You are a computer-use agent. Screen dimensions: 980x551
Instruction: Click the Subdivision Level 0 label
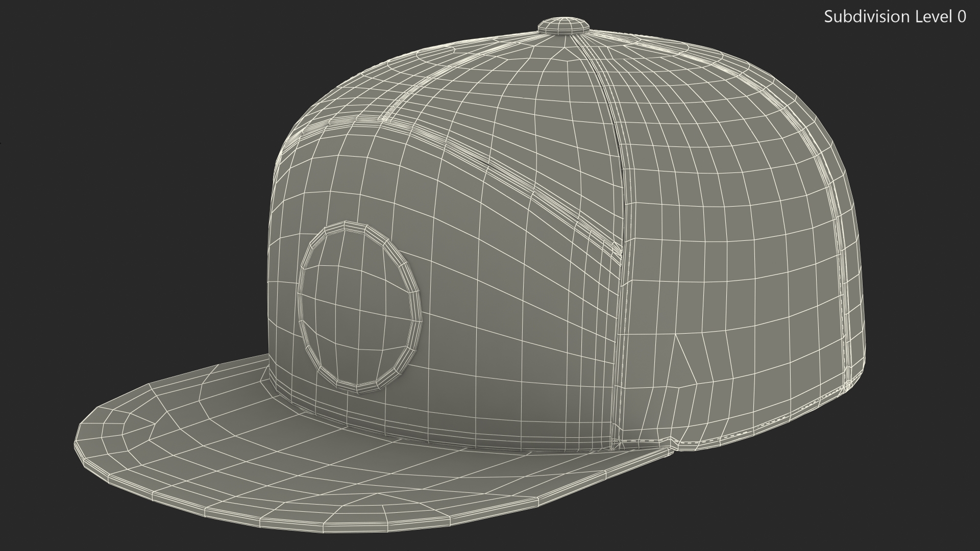895,17
